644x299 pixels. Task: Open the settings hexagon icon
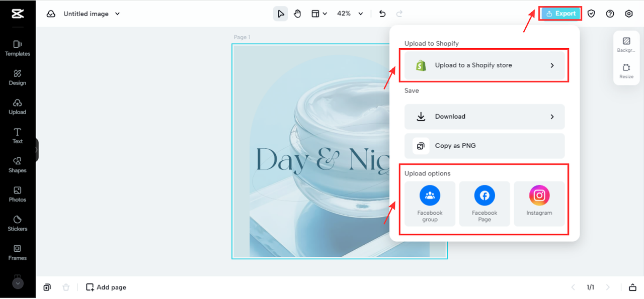click(x=629, y=14)
